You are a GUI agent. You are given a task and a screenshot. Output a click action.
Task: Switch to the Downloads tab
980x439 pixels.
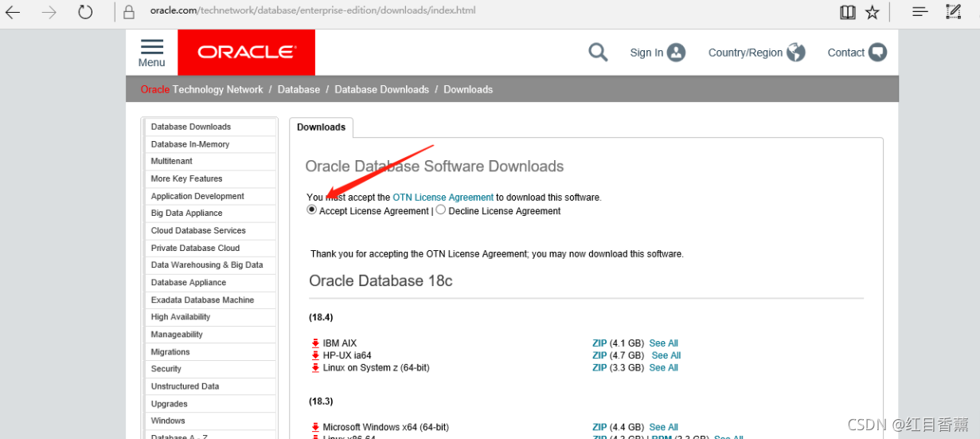point(322,127)
